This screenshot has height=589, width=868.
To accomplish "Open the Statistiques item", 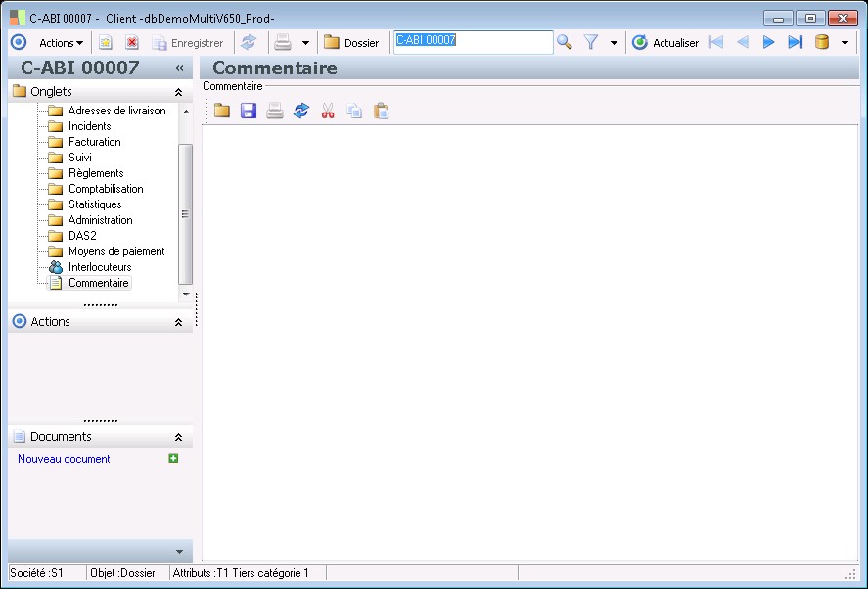I will coord(95,204).
